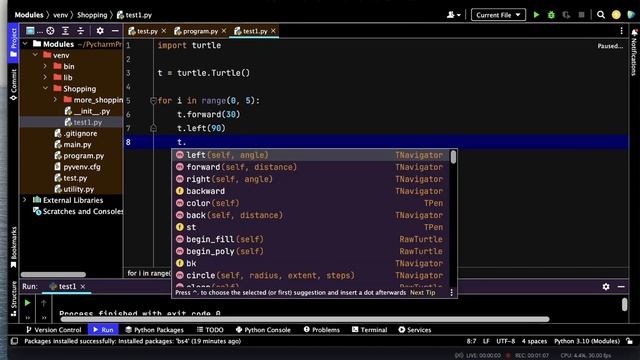Image resolution: width=640 pixels, height=360 pixels.
Task: Open Project panel settings gear
Action: point(100,31)
